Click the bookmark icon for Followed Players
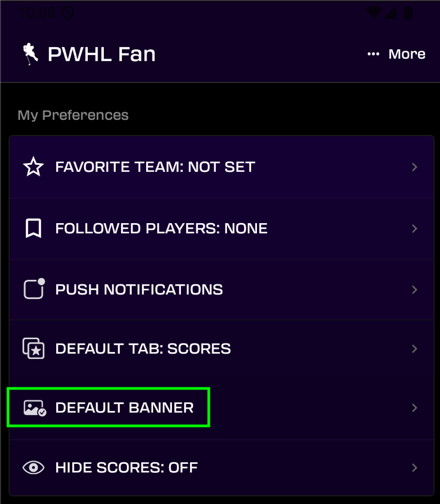 tap(33, 228)
